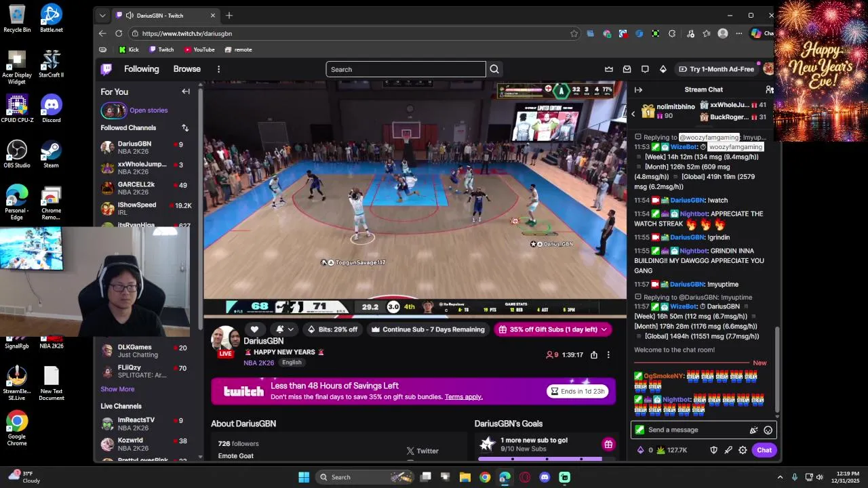Collapse the Stream Chat panel
Image resolution: width=868 pixels, height=488 pixels.
pos(638,89)
